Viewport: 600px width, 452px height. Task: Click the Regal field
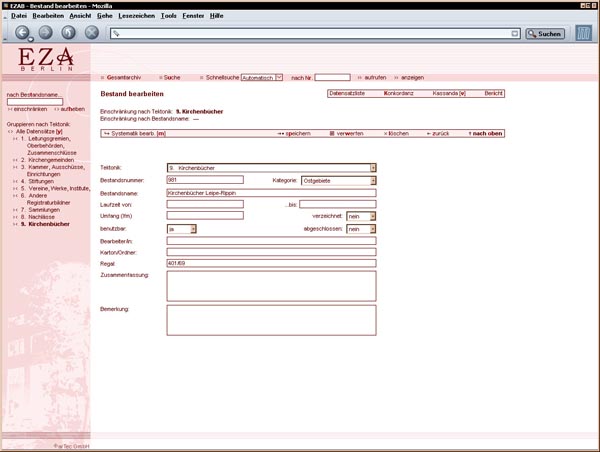click(x=271, y=263)
